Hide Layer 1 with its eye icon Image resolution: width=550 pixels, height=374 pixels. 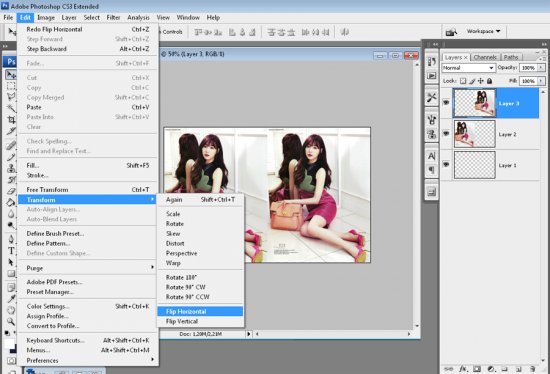point(446,164)
